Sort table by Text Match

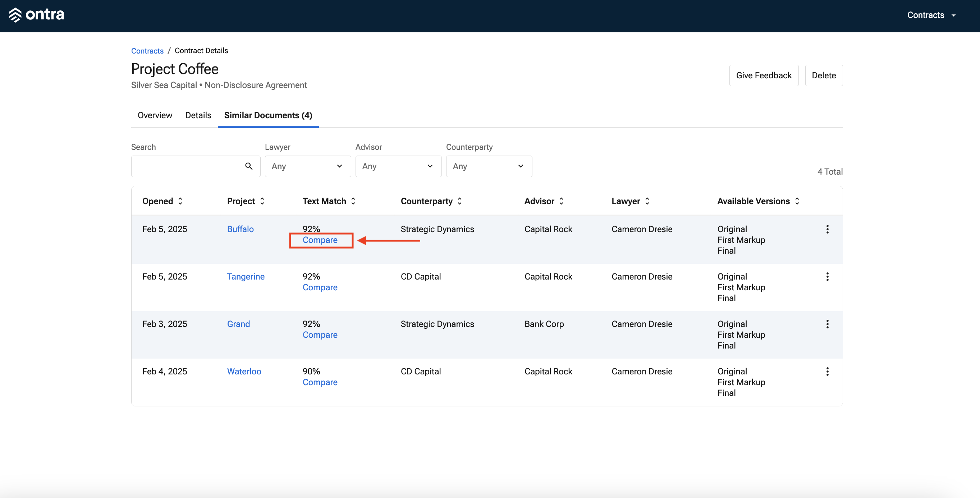[329, 201]
